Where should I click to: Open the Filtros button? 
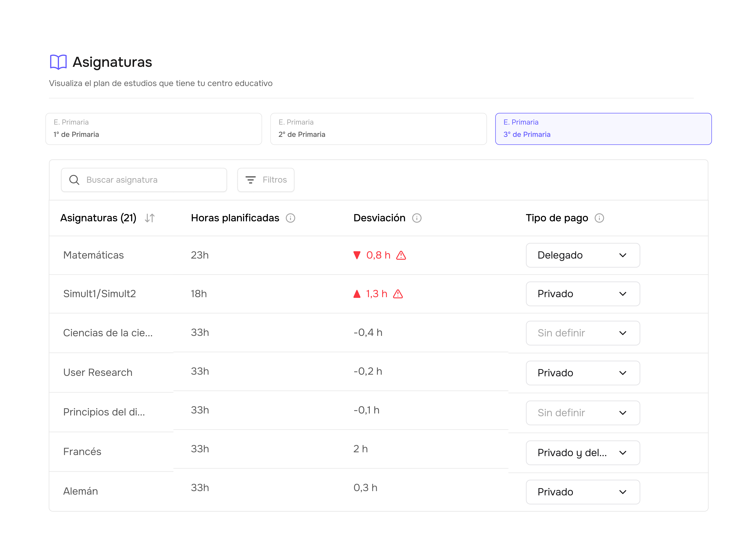266,180
